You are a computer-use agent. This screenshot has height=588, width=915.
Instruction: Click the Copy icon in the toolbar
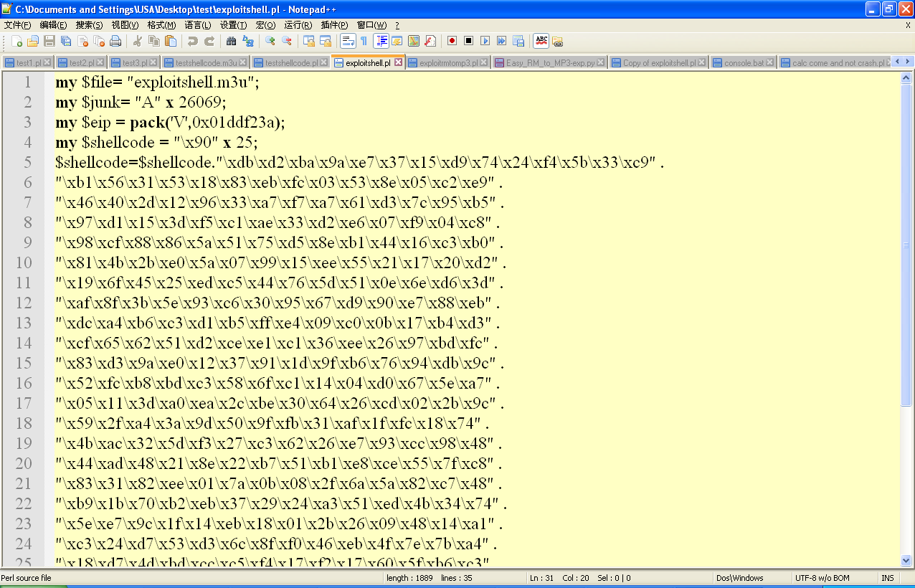point(154,41)
